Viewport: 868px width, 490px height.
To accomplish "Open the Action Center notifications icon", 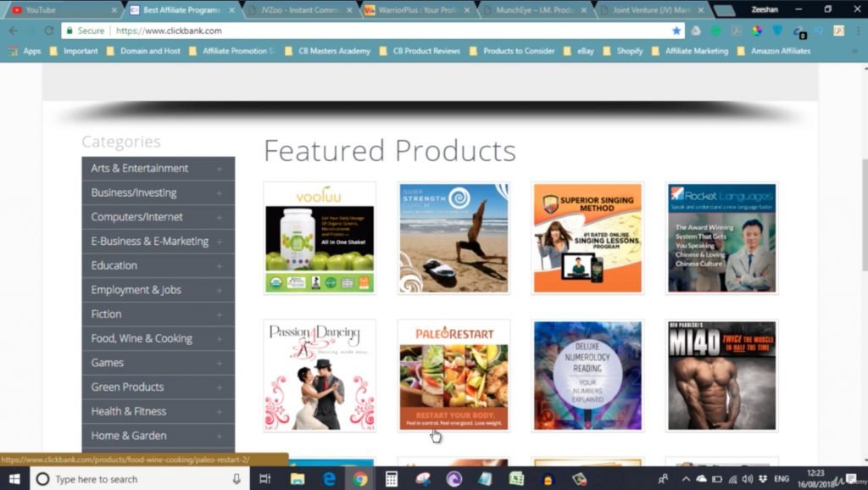I will 851,479.
